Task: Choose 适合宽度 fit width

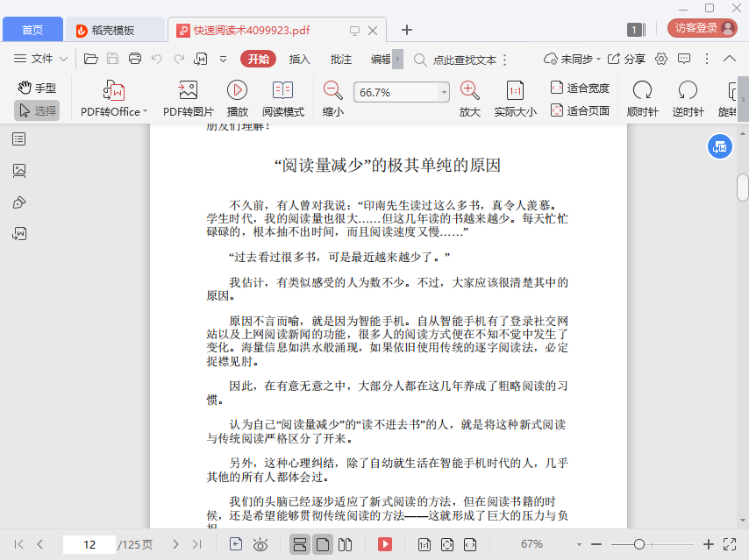Action: pos(580,88)
